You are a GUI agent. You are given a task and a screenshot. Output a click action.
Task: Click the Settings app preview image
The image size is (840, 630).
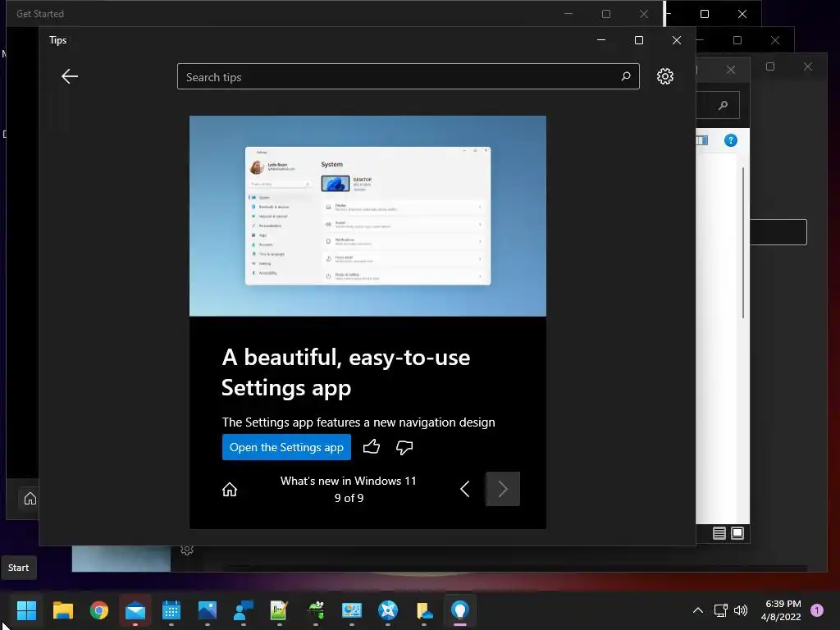368,216
